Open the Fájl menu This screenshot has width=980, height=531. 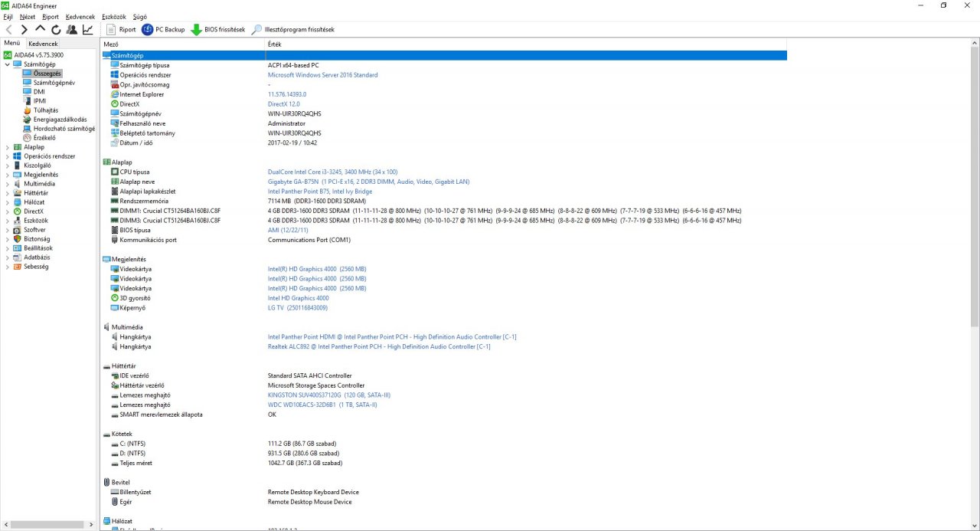(x=8, y=16)
